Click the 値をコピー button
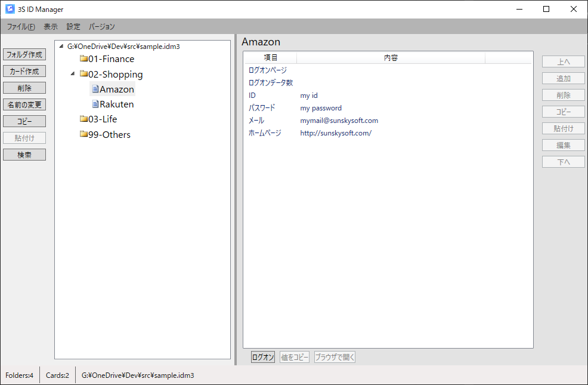 point(295,357)
